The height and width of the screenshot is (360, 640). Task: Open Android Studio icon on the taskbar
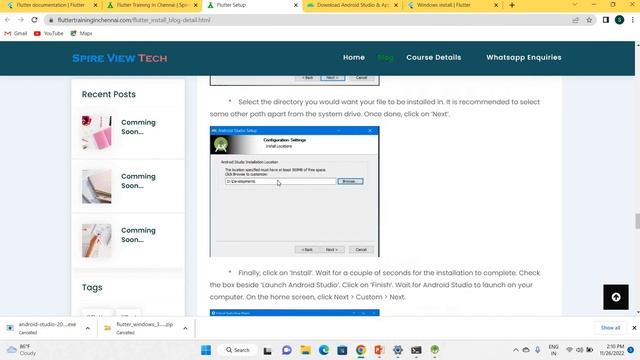(435, 350)
